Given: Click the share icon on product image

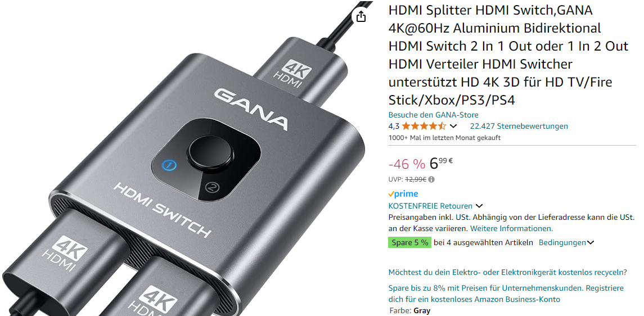Looking at the screenshot, I should (361, 16).
